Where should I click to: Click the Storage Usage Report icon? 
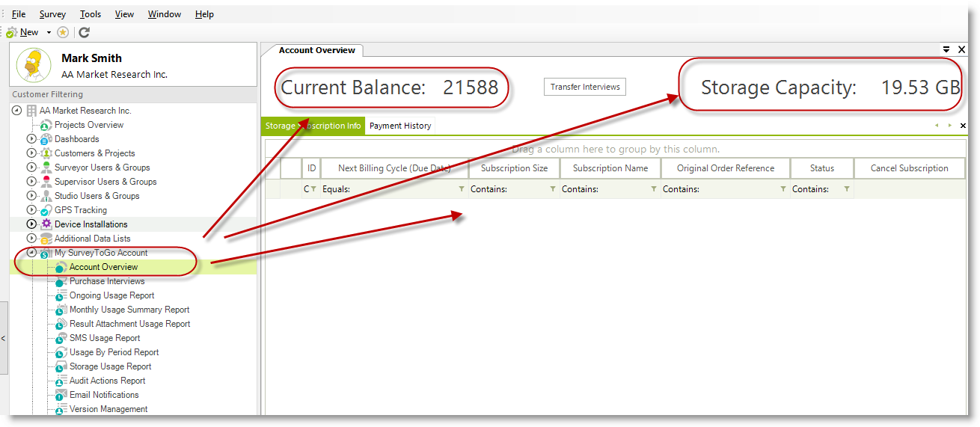click(61, 366)
